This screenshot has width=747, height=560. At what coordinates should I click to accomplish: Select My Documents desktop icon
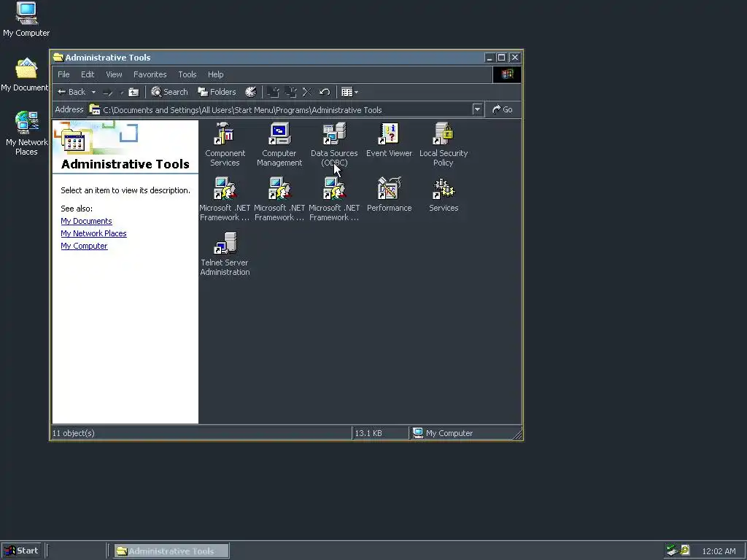(25, 75)
